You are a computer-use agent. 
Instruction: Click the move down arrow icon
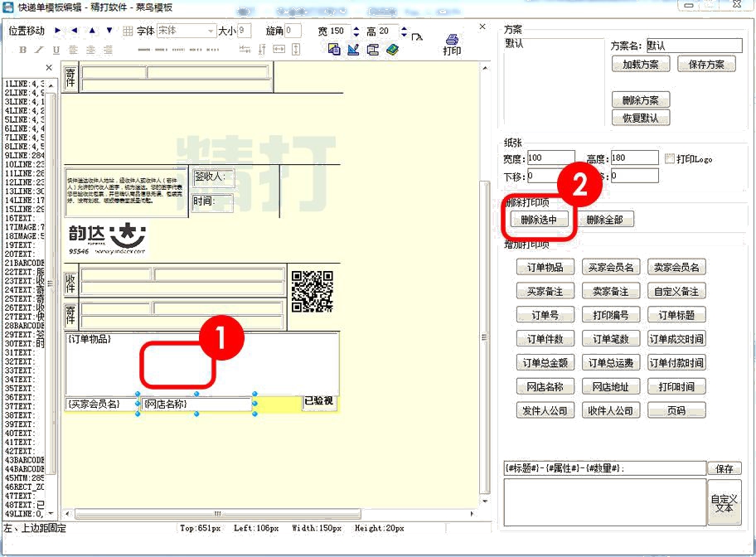coord(109,31)
